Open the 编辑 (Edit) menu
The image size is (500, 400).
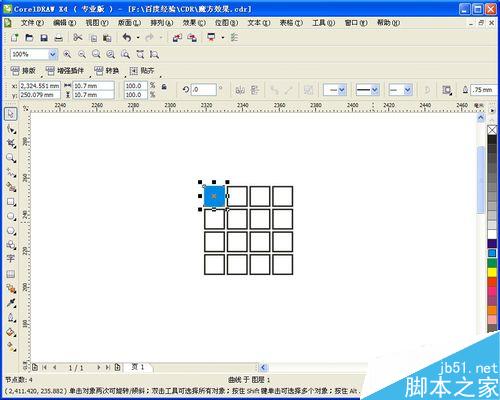click(x=65, y=23)
